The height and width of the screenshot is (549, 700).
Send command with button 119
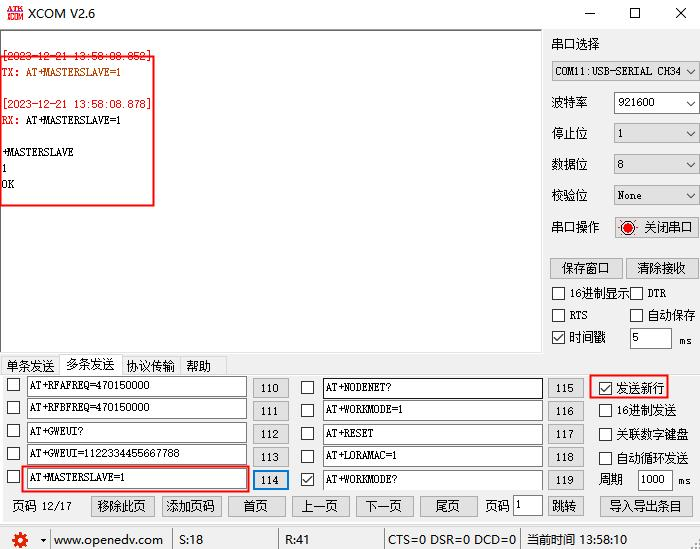tap(566, 480)
